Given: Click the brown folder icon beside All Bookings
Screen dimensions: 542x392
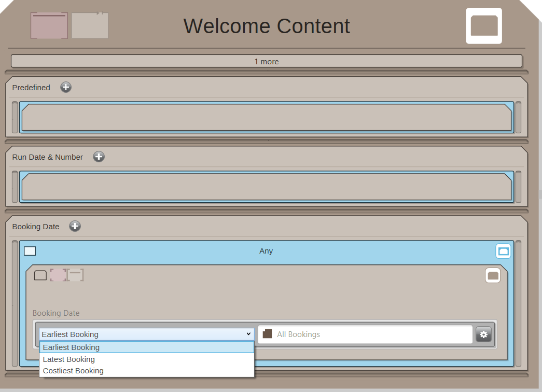Looking at the screenshot, I should pyautogui.click(x=267, y=333).
